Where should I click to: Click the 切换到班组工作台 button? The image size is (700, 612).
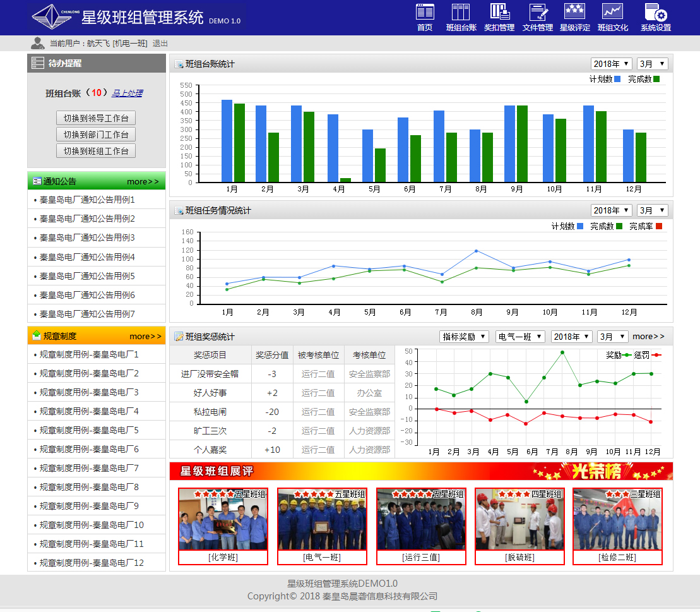tap(96, 151)
